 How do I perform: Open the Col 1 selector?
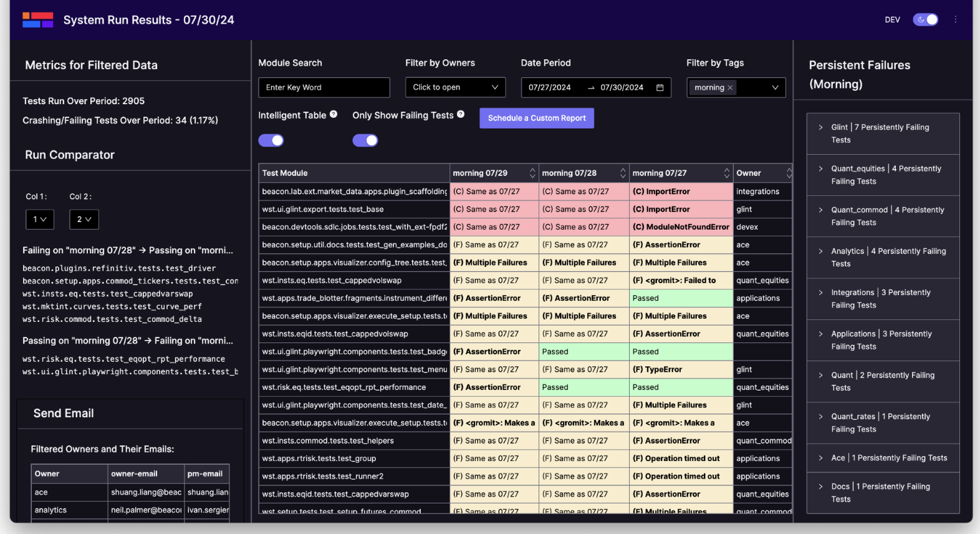40,219
